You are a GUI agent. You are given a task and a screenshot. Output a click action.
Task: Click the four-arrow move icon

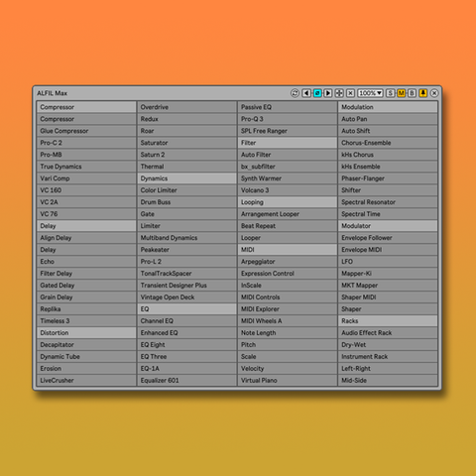click(339, 93)
